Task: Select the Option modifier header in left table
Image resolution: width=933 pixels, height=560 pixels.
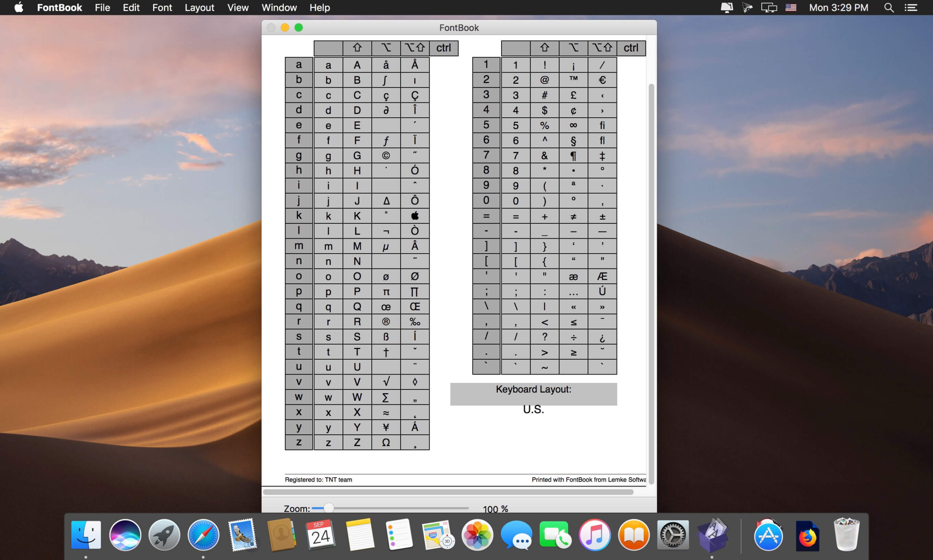Action: point(386,48)
